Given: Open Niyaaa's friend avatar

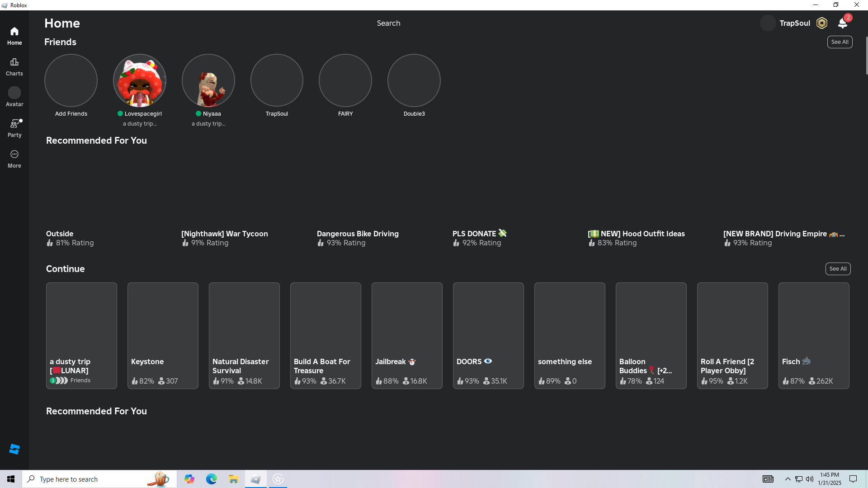Looking at the screenshot, I should (208, 80).
